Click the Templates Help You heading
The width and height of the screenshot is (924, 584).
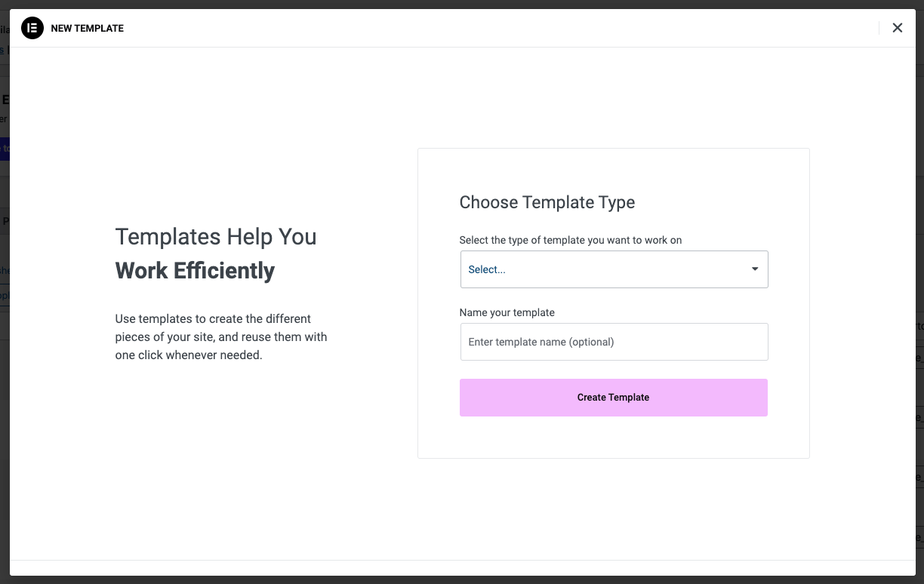click(215, 237)
